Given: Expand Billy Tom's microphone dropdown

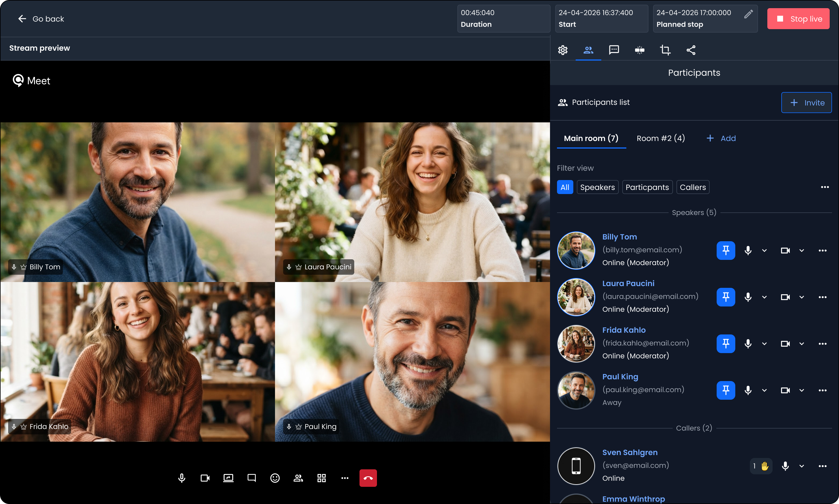Looking at the screenshot, I should tap(764, 251).
